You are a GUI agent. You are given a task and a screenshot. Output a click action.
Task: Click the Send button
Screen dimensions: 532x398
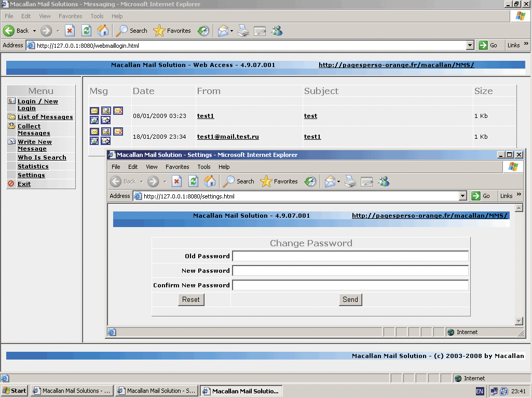pos(350,299)
